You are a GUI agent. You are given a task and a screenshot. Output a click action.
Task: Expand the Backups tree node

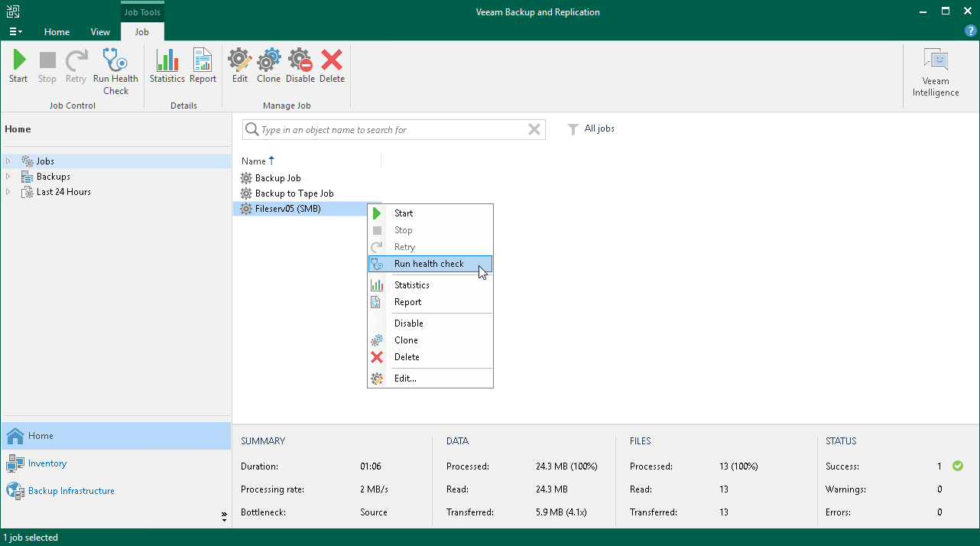tap(8, 177)
